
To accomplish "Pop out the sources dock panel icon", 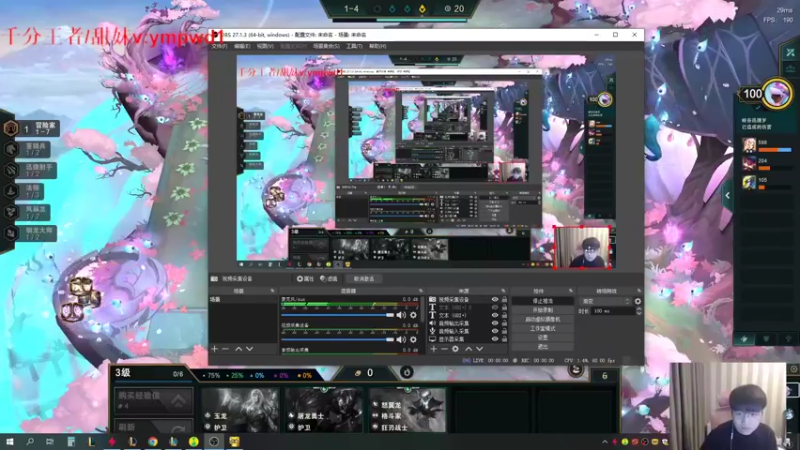I will (x=504, y=291).
